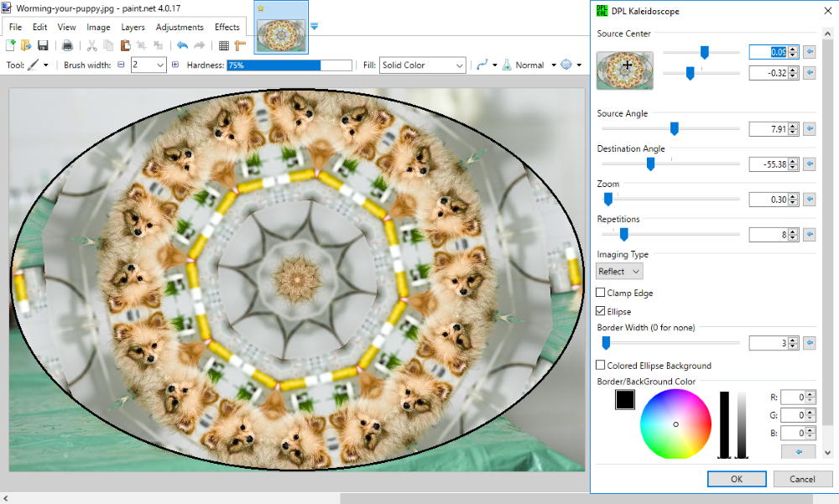The image size is (839, 504).
Task: Open the View menu
Action: click(66, 27)
